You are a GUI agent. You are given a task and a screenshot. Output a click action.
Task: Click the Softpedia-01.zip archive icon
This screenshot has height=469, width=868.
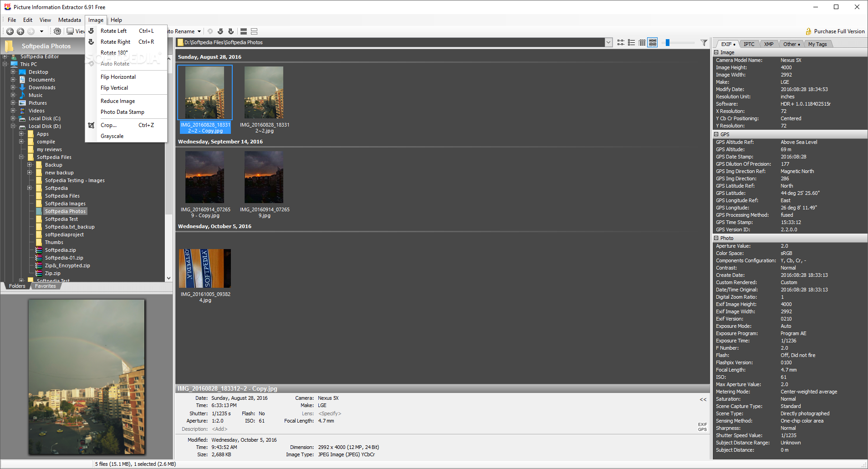39,258
